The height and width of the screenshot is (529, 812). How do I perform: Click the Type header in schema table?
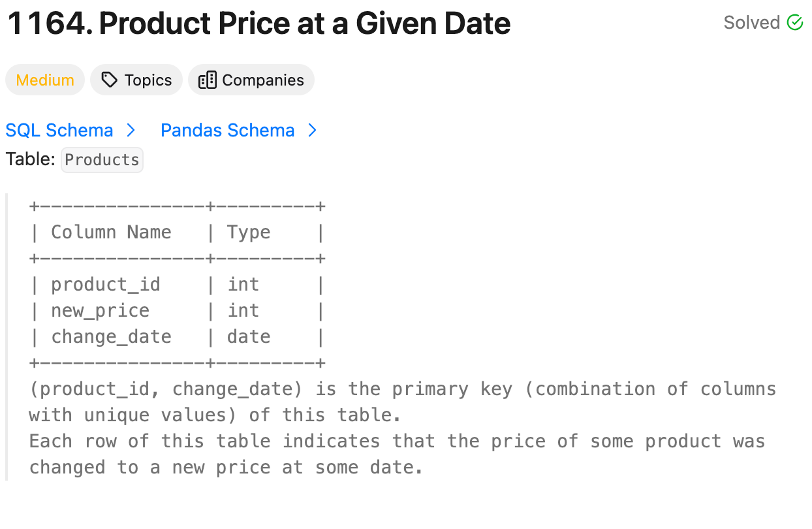[x=249, y=232]
